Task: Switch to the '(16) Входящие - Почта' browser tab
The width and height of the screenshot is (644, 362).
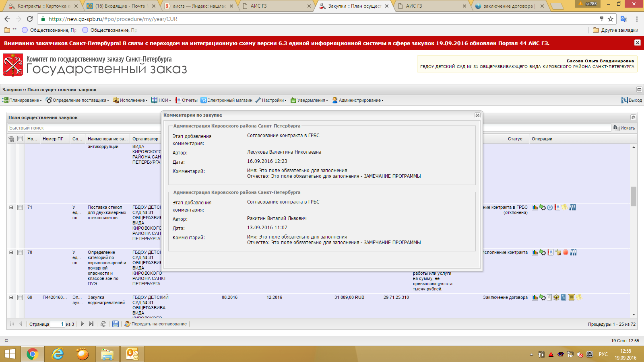Action: coord(120,6)
